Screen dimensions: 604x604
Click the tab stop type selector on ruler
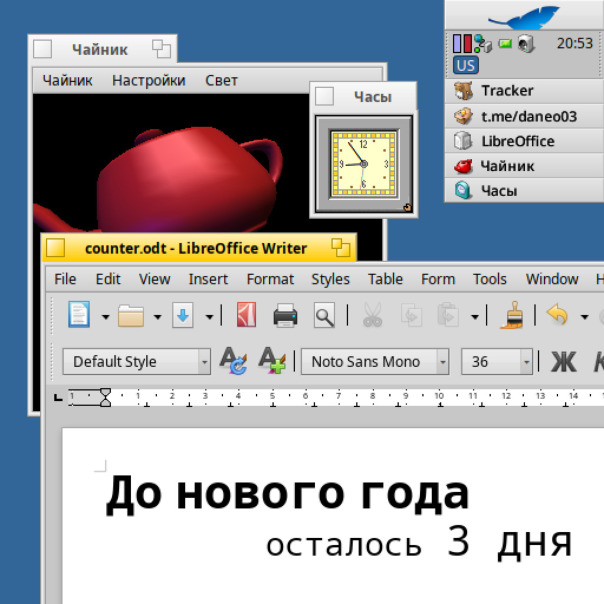pyautogui.click(x=58, y=397)
